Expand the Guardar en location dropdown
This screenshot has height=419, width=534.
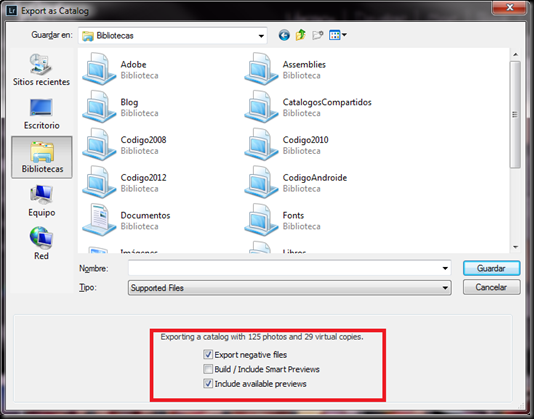click(261, 36)
